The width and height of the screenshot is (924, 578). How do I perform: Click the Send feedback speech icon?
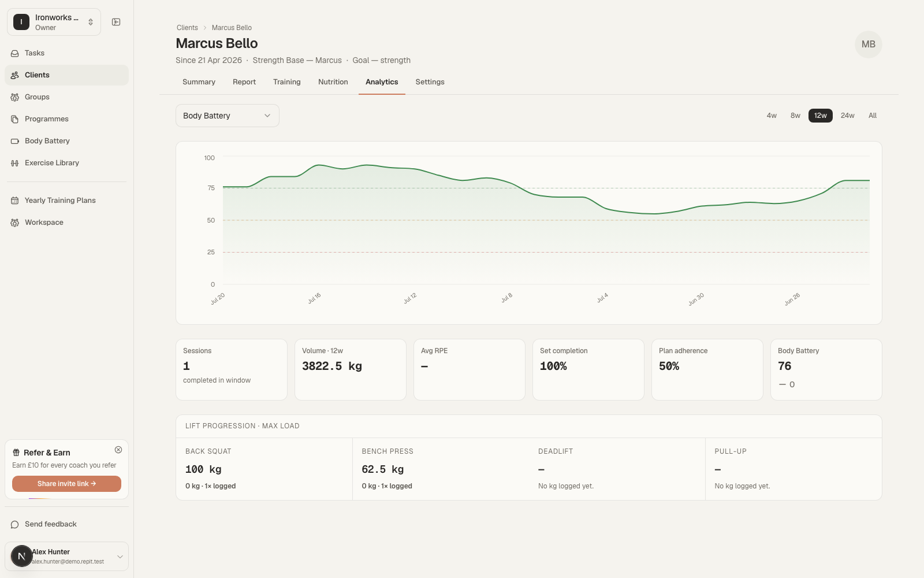click(x=15, y=524)
